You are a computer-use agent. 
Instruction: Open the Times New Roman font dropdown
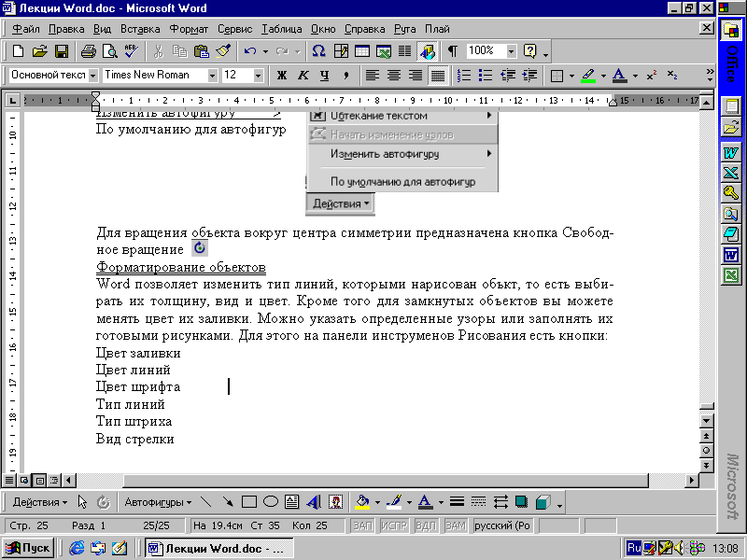click(213, 76)
